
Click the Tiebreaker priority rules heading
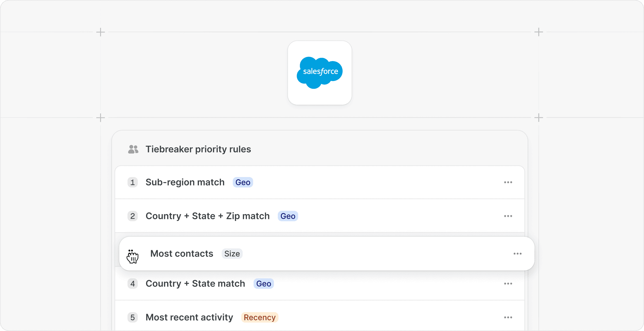click(198, 149)
